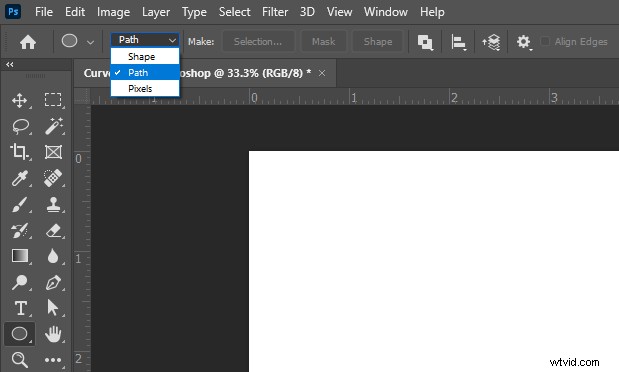Select the History Brush tool
This screenshot has width=619, height=372.
click(20, 231)
